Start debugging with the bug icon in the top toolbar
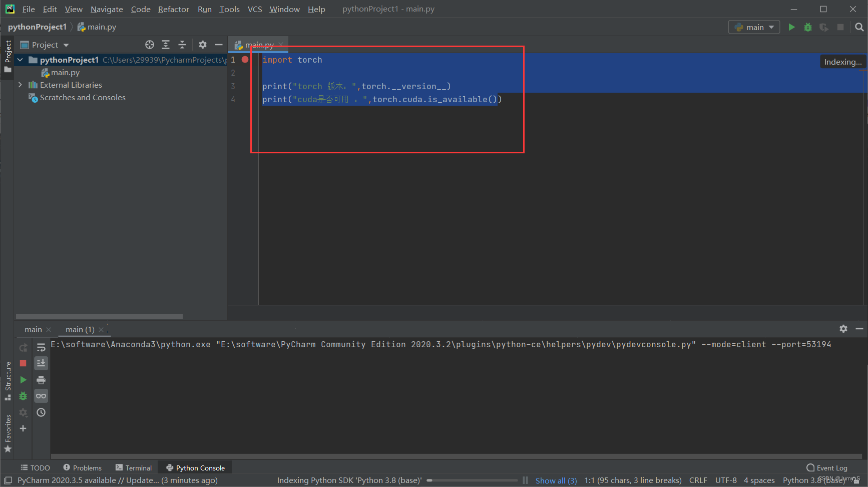The height and width of the screenshot is (487, 868). click(808, 27)
